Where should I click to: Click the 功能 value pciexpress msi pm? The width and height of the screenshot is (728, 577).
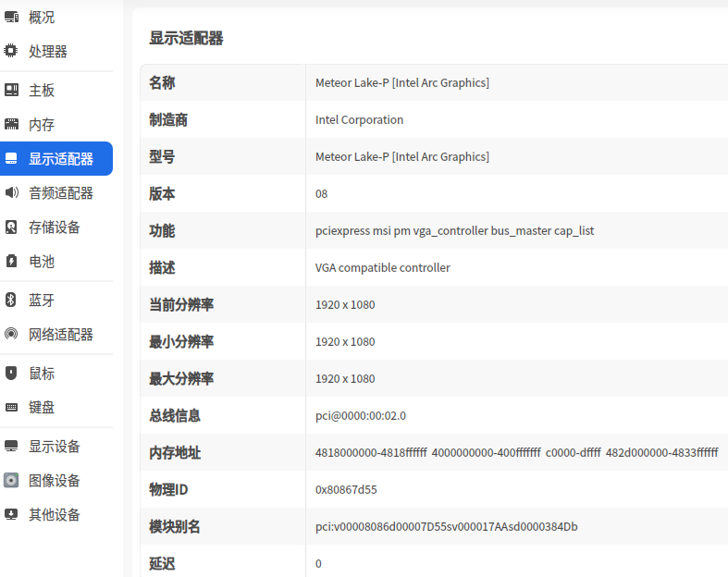tap(454, 230)
